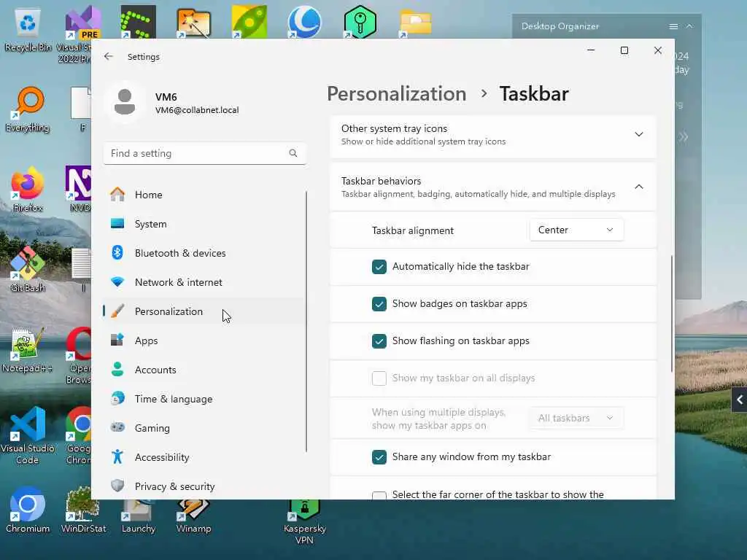Collapse the Taskbar behaviors section
This screenshot has height=560, width=747.
[x=639, y=187]
